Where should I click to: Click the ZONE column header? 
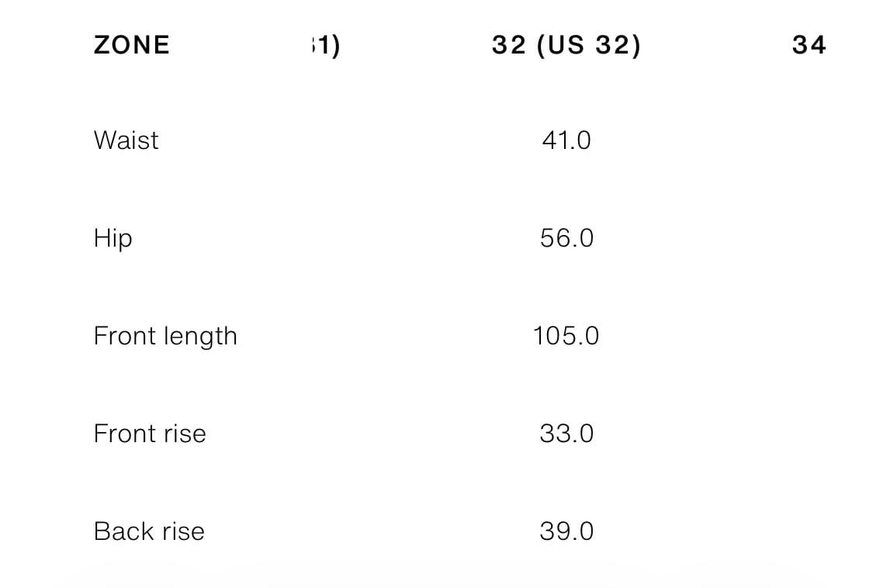(131, 45)
